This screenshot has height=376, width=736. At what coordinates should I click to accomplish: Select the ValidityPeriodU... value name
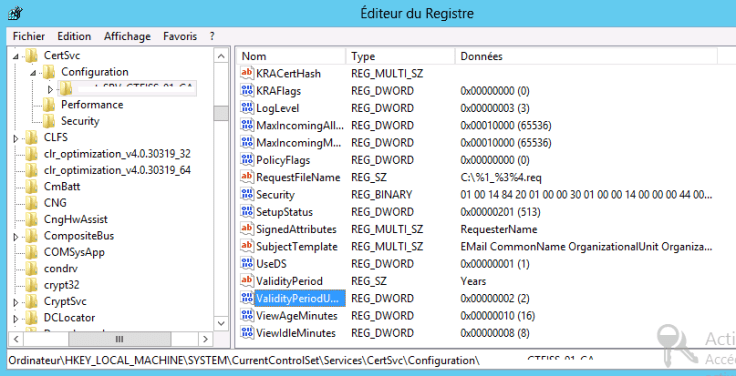pos(300,298)
